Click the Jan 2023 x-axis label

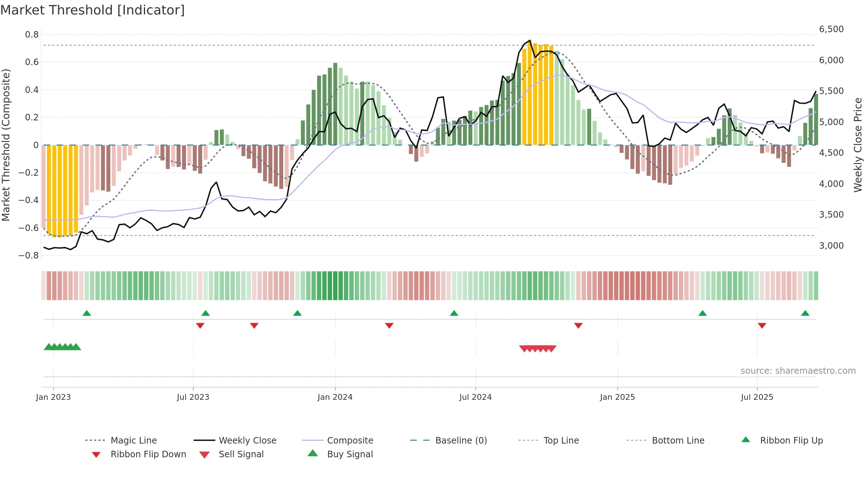tap(54, 397)
